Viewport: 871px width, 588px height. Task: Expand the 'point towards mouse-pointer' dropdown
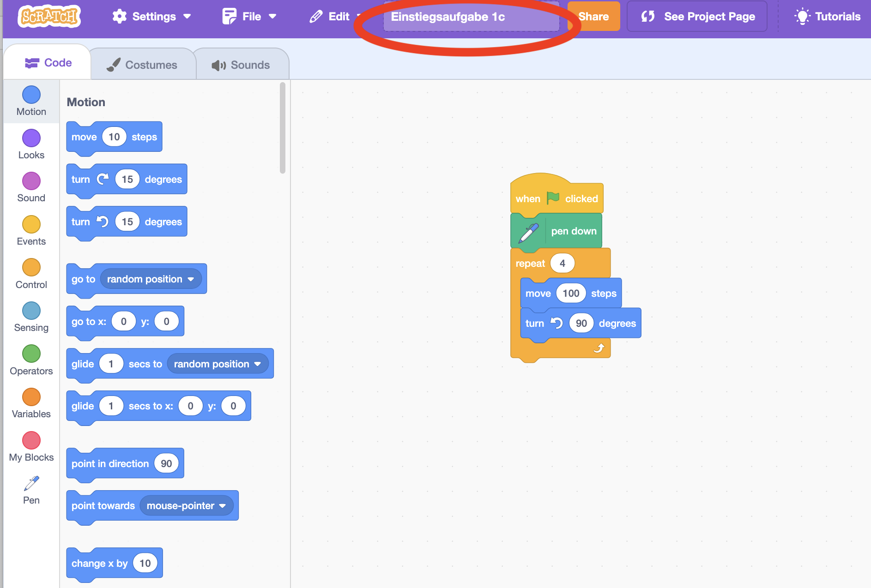(223, 506)
